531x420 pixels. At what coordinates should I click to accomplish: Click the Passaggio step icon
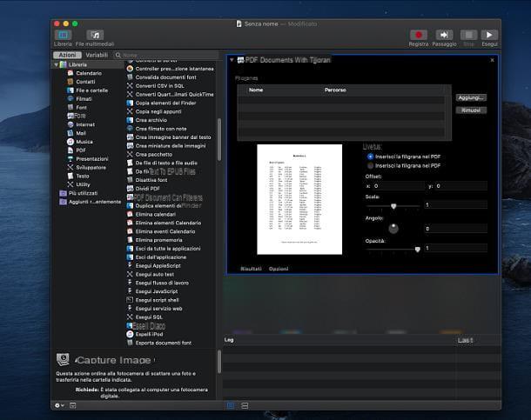coord(444,35)
